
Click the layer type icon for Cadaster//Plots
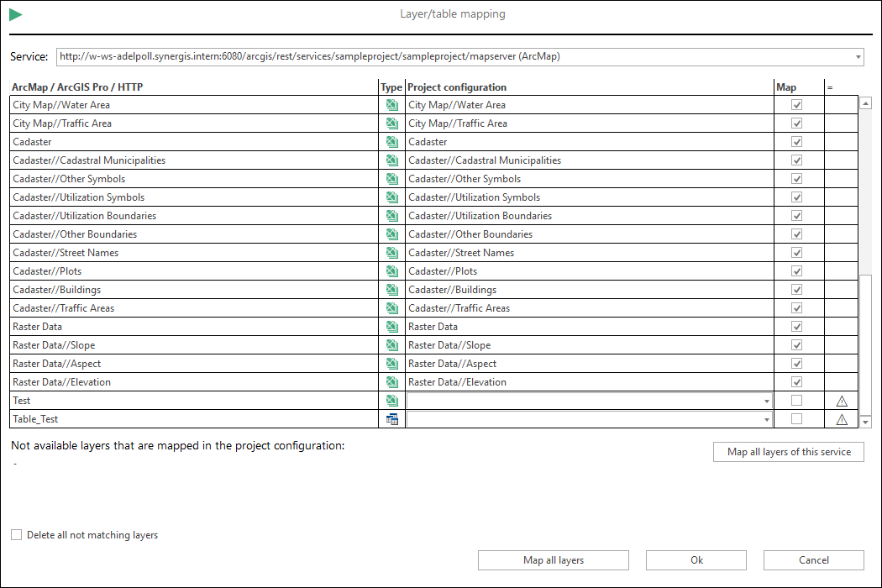point(391,270)
